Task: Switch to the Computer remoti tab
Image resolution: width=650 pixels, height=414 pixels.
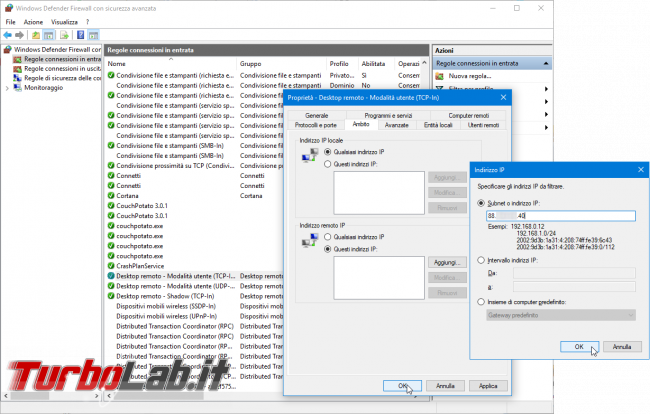Action: point(468,116)
